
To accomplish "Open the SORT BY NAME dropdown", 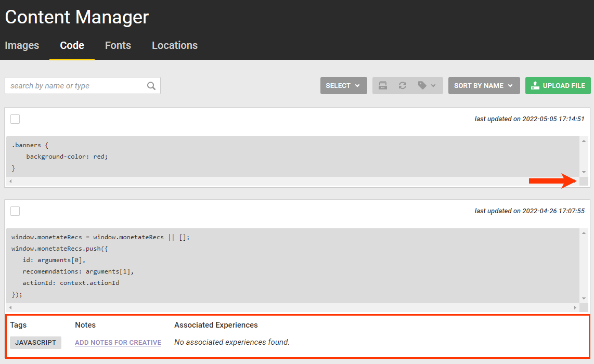I will [x=484, y=86].
